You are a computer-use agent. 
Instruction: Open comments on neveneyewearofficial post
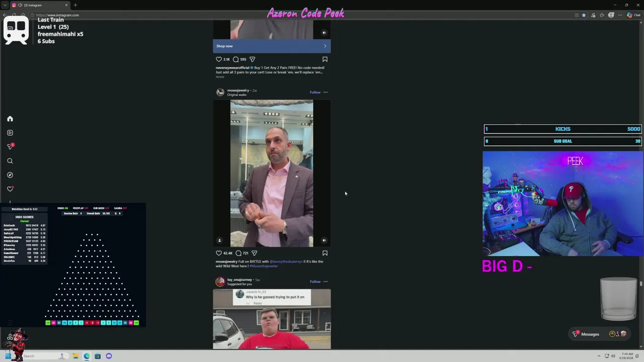tap(235, 59)
